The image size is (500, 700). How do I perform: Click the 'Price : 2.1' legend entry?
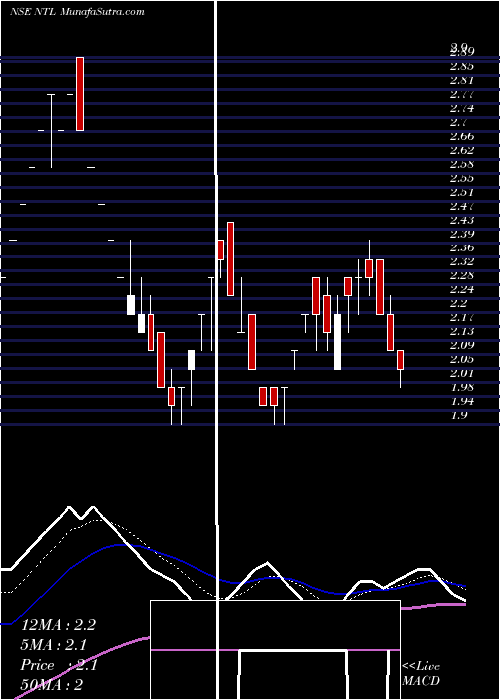(59, 665)
